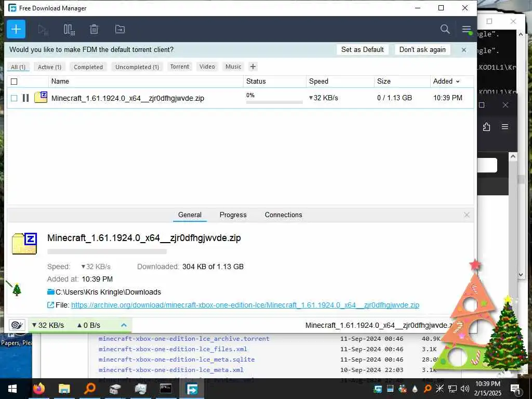Click the C:\Users\Kris Kringle\Downloads path
The image size is (532, 399).
tap(108, 292)
